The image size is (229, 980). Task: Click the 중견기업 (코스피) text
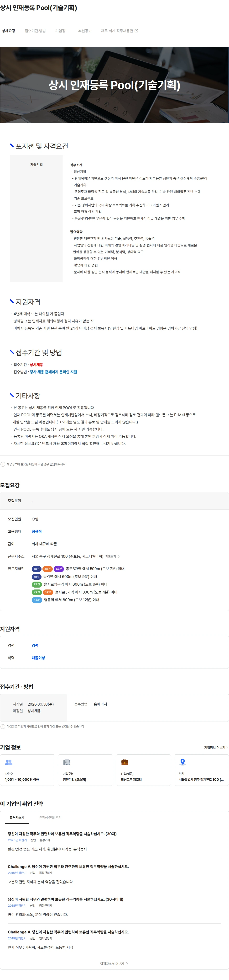click(74, 780)
